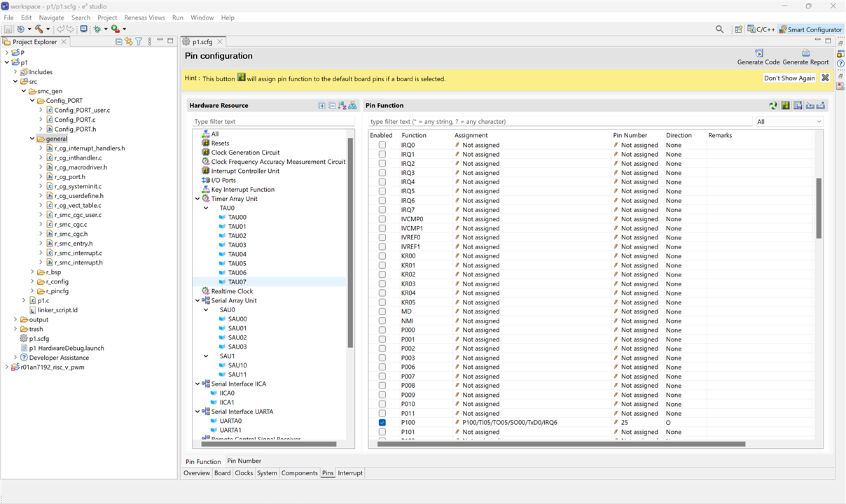The height and width of the screenshot is (504, 846).
Task: Click the Generate Report icon
Action: point(805,53)
